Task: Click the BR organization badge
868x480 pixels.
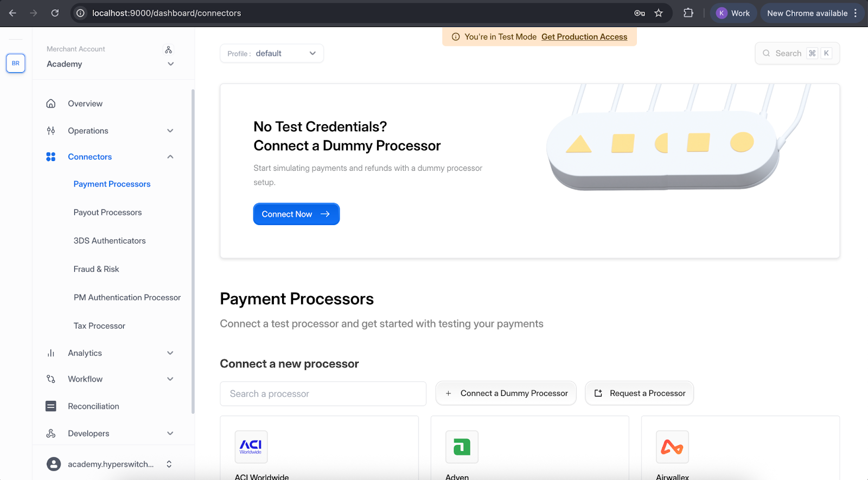Action: pyautogui.click(x=16, y=63)
